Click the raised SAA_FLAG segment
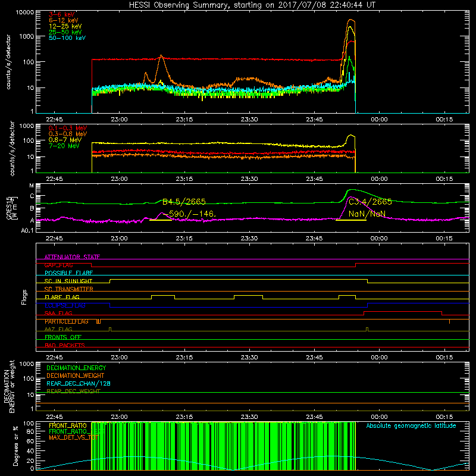This screenshot has height=476, width=476. (403, 311)
